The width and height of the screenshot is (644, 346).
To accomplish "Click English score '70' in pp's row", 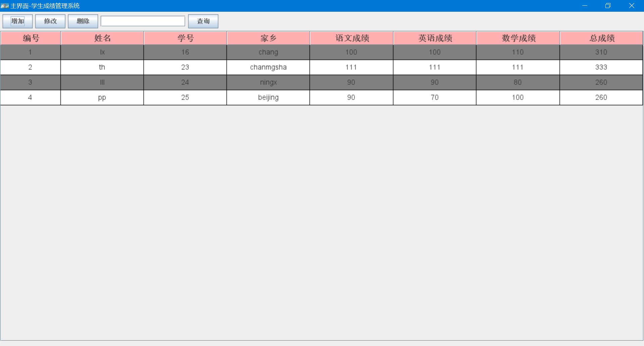I will [x=435, y=98].
